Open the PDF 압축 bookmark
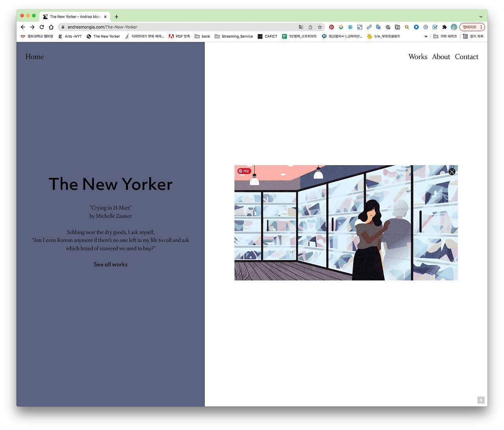Image resolution: width=504 pixels, height=430 pixels. (180, 36)
